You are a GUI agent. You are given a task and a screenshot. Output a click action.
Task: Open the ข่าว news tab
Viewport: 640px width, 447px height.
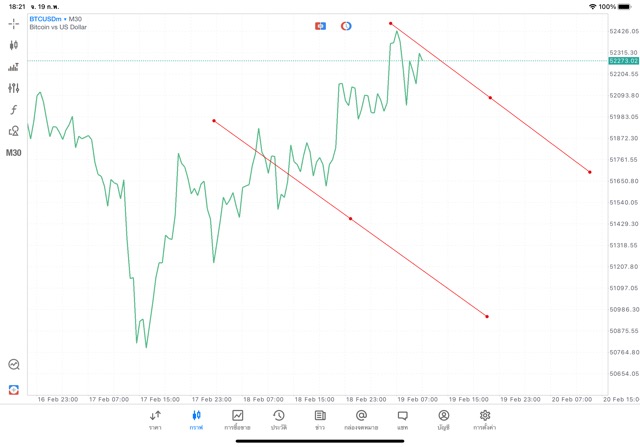tap(319, 419)
